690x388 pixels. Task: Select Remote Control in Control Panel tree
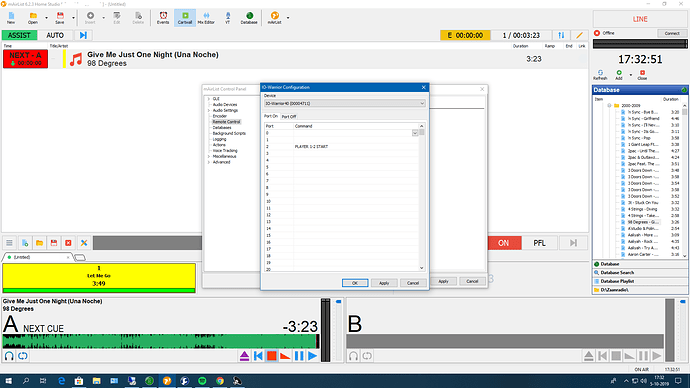[x=227, y=122]
